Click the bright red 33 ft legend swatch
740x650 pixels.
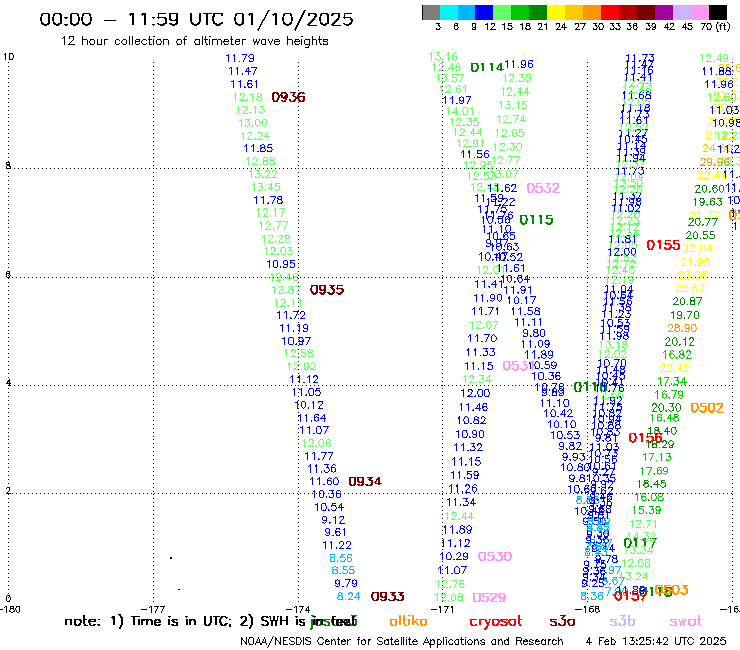609,12
